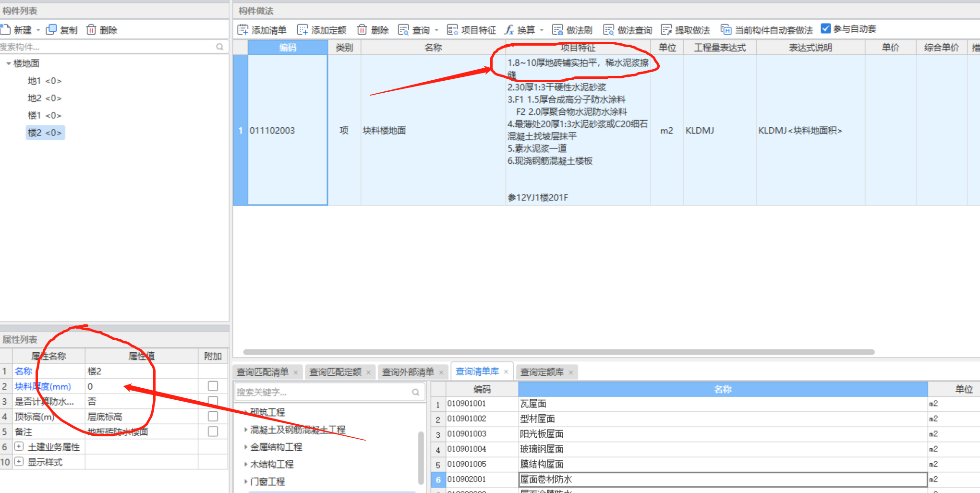This screenshot has width=980, height=493.
Task: Select the 瓦屋面 row 010901001
Action: pos(706,404)
